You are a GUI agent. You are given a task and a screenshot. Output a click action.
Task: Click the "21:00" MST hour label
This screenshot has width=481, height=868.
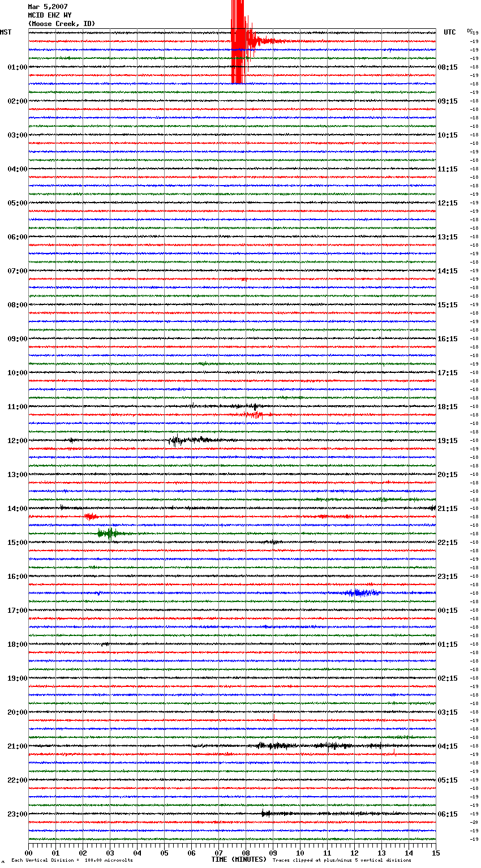point(18,746)
